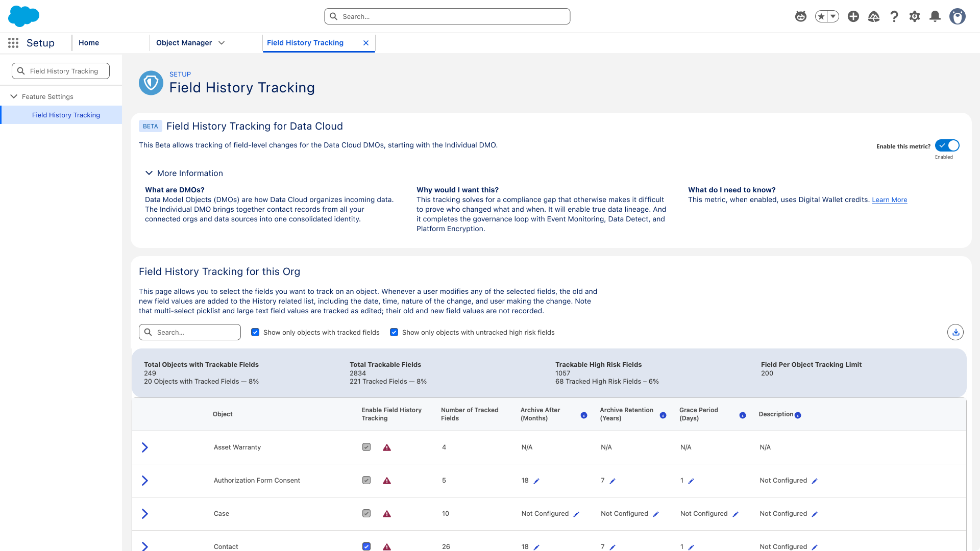Click the Quick Find setup search box

[61, 71]
